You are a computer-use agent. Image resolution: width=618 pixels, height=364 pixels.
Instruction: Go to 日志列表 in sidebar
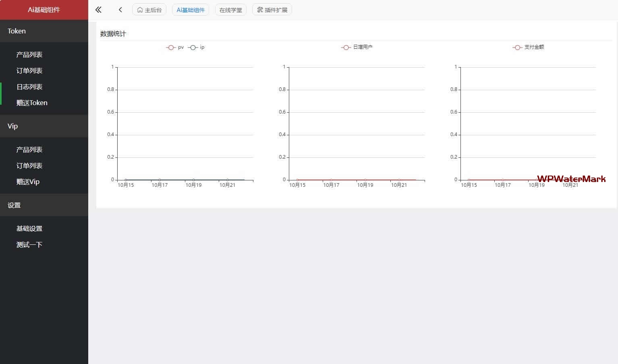pyautogui.click(x=29, y=87)
